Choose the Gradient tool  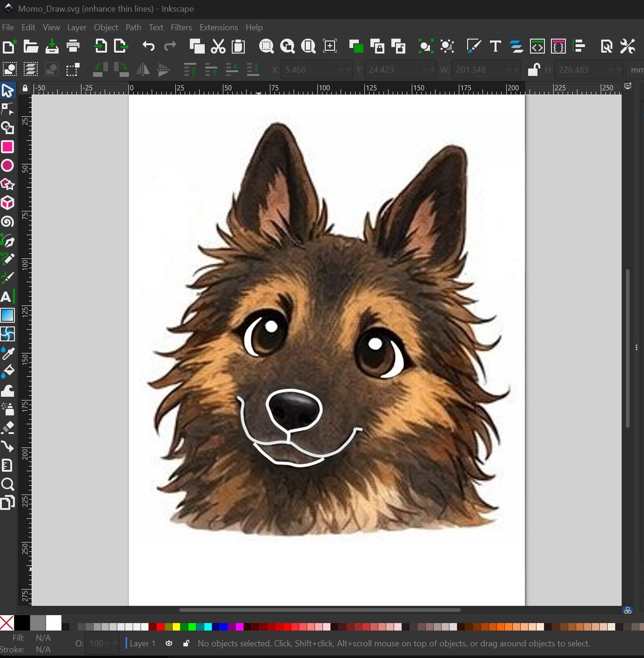click(x=7, y=315)
